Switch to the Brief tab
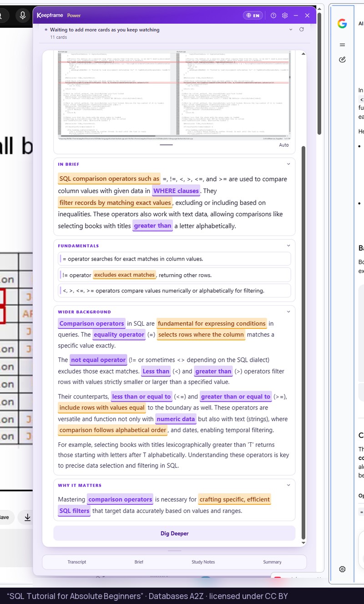 (x=139, y=562)
